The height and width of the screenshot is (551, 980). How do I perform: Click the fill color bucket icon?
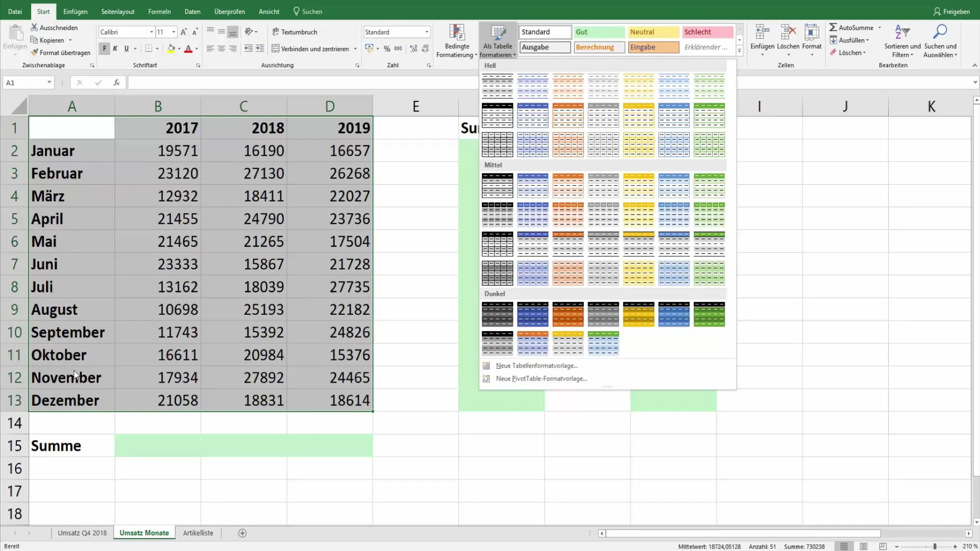click(x=171, y=49)
